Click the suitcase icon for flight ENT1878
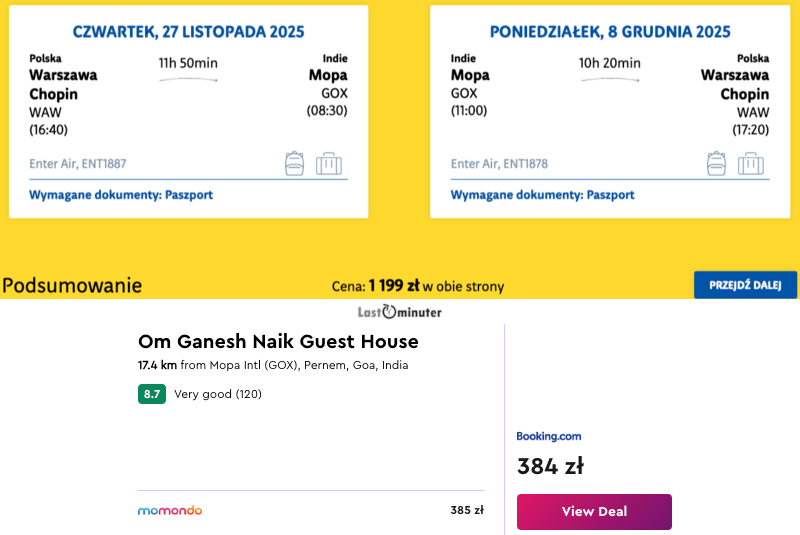The width and height of the screenshot is (800, 535). (x=750, y=163)
